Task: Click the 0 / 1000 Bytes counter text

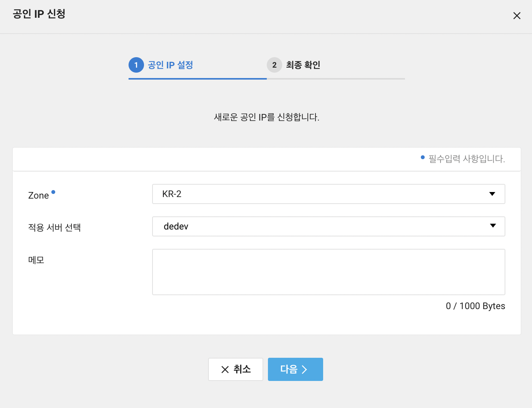Action: (x=475, y=306)
